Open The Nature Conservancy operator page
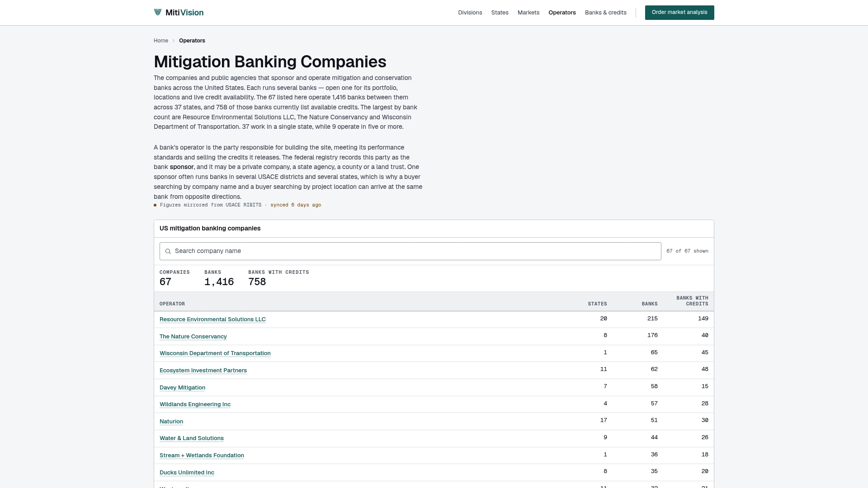 (193, 337)
